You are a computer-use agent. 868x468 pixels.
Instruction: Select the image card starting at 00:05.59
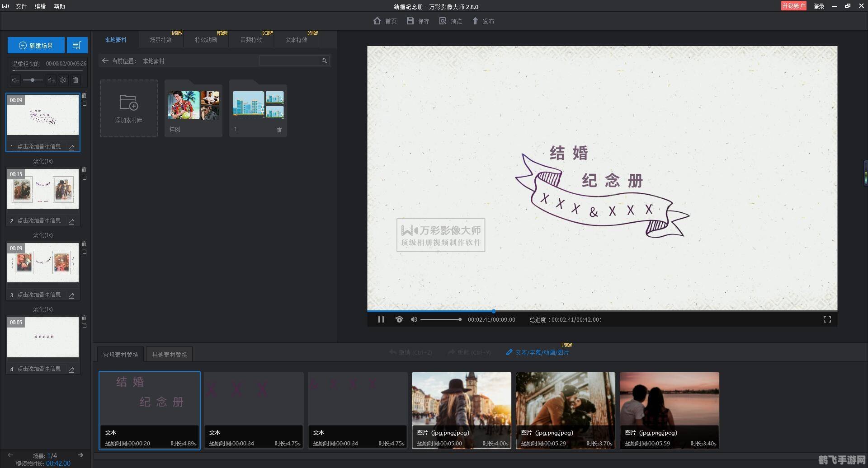point(670,410)
